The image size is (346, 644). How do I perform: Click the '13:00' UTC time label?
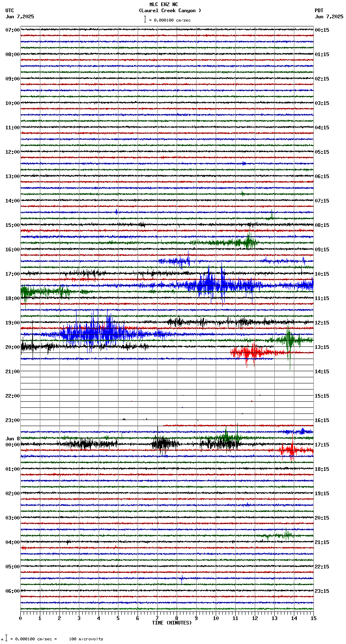click(13, 176)
